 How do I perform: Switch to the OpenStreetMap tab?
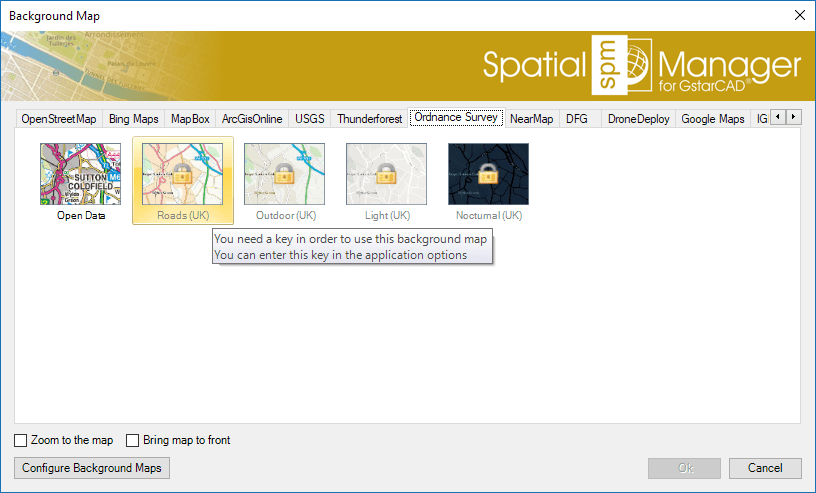[59, 119]
